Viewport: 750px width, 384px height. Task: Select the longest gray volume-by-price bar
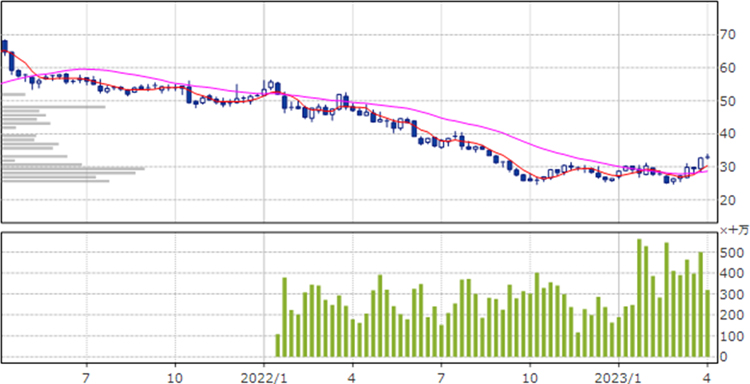73,168
